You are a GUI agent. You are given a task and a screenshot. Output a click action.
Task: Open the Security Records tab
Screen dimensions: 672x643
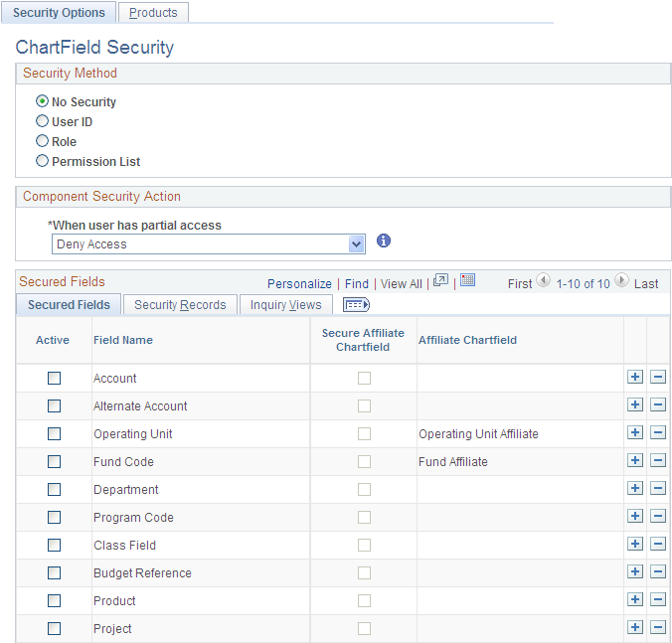click(x=180, y=304)
